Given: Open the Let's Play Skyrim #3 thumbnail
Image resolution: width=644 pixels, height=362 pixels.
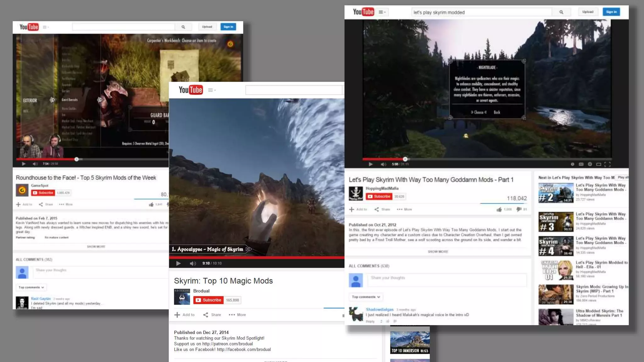Looking at the screenshot, I should (x=556, y=222).
